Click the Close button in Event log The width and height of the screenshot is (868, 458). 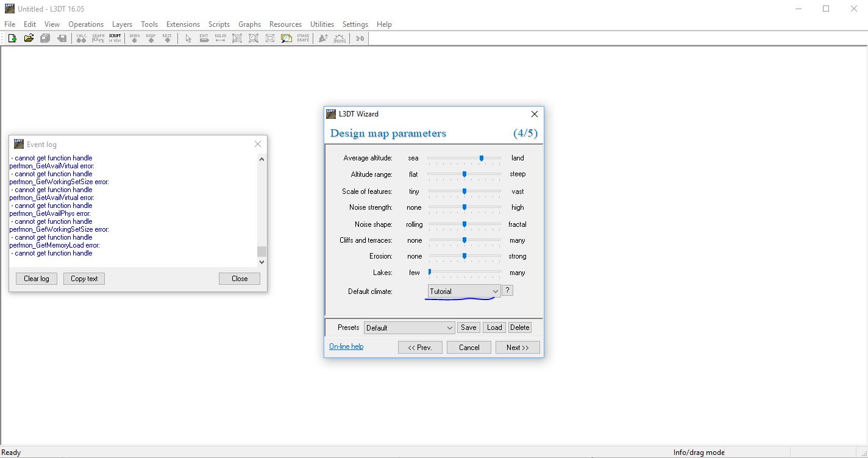240,279
